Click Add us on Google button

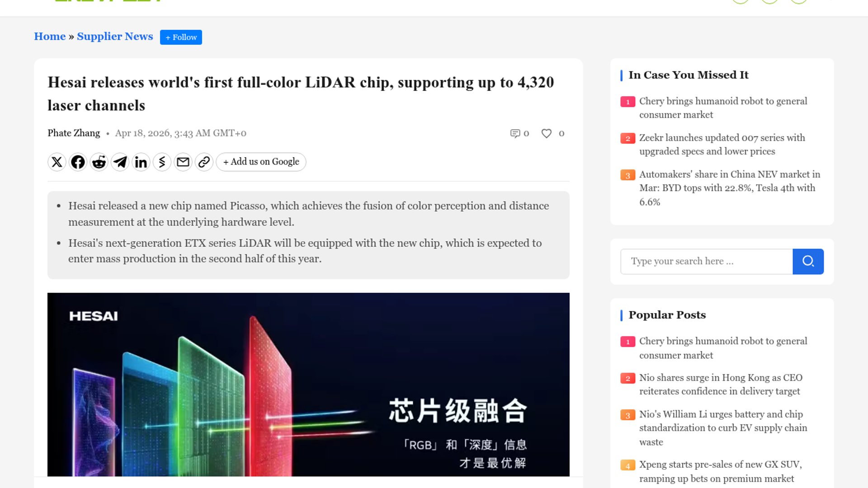(x=261, y=162)
